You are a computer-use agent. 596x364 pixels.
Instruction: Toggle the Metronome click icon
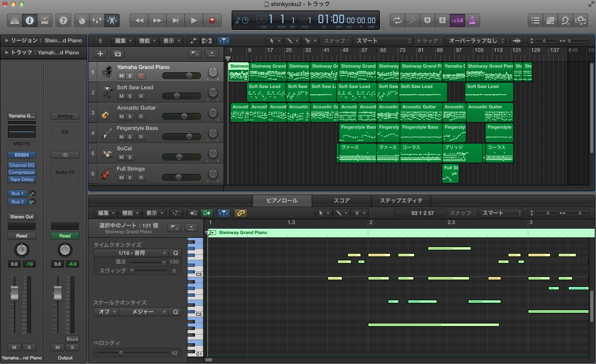coord(472,20)
